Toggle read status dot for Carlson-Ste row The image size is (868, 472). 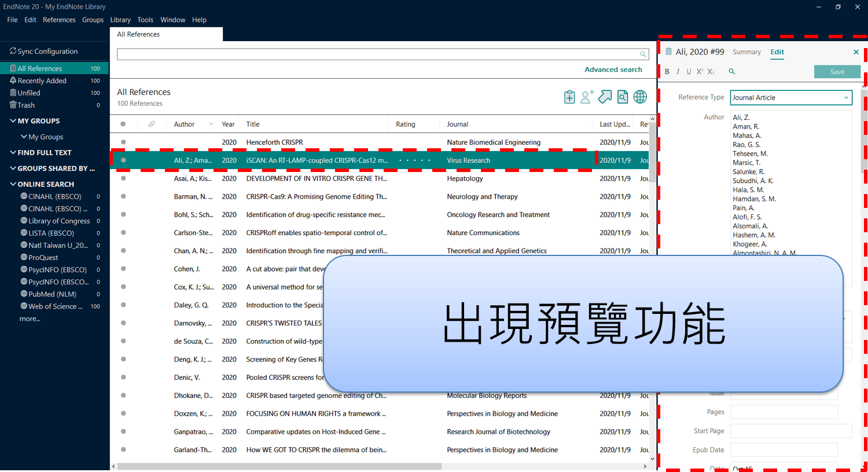(123, 233)
